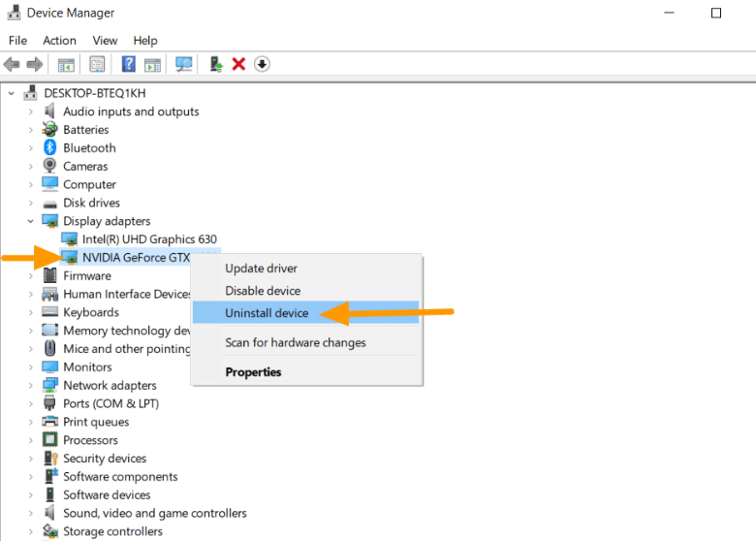Click the Ports (COM & LPT) icon
The image size is (756, 541).
pos(49,403)
